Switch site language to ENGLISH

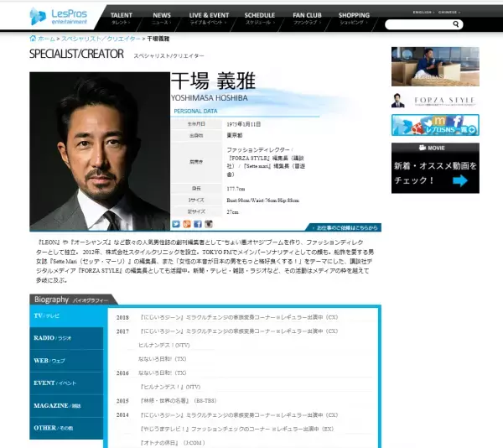(x=423, y=13)
